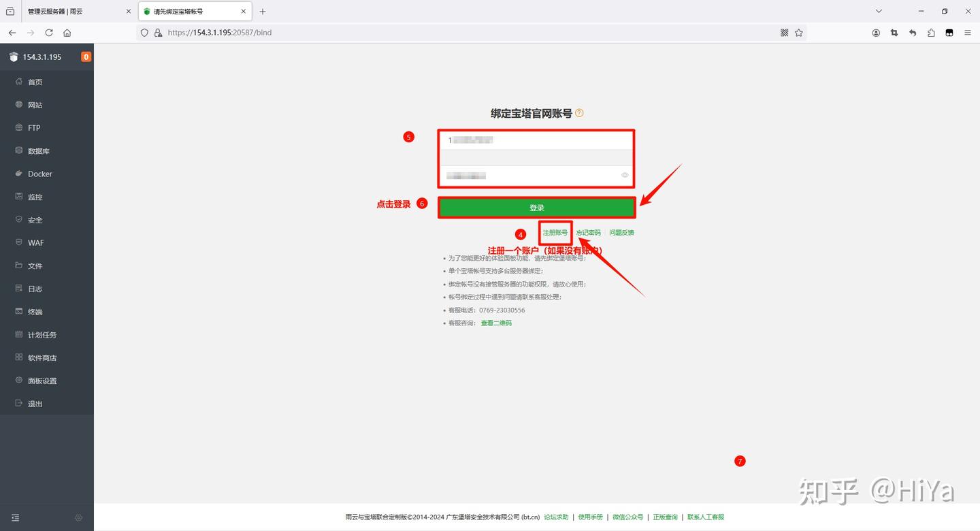Screen dimensions: 980x531
Task: Click the curved undo arrow toolbar icon
Action: pos(913,33)
